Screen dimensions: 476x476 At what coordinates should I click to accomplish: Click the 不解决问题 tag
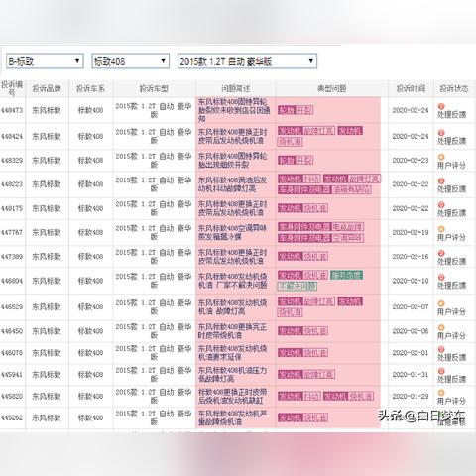pyautogui.click(x=297, y=287)
